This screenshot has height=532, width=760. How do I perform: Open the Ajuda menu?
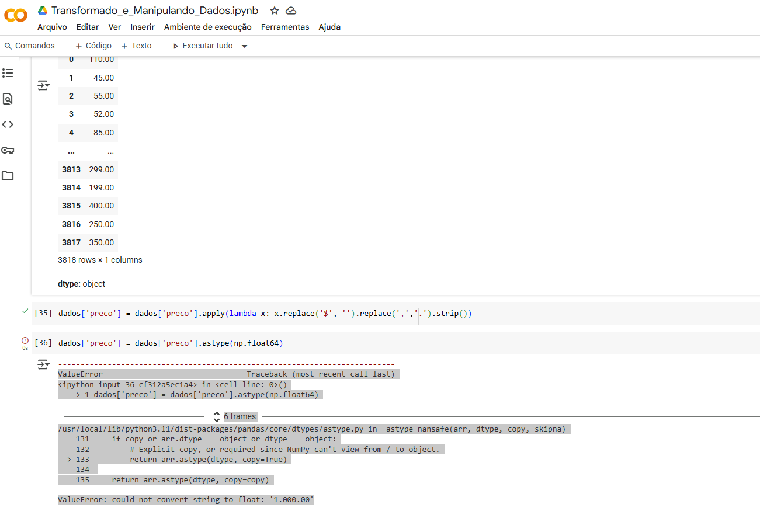tap(329, 27)
